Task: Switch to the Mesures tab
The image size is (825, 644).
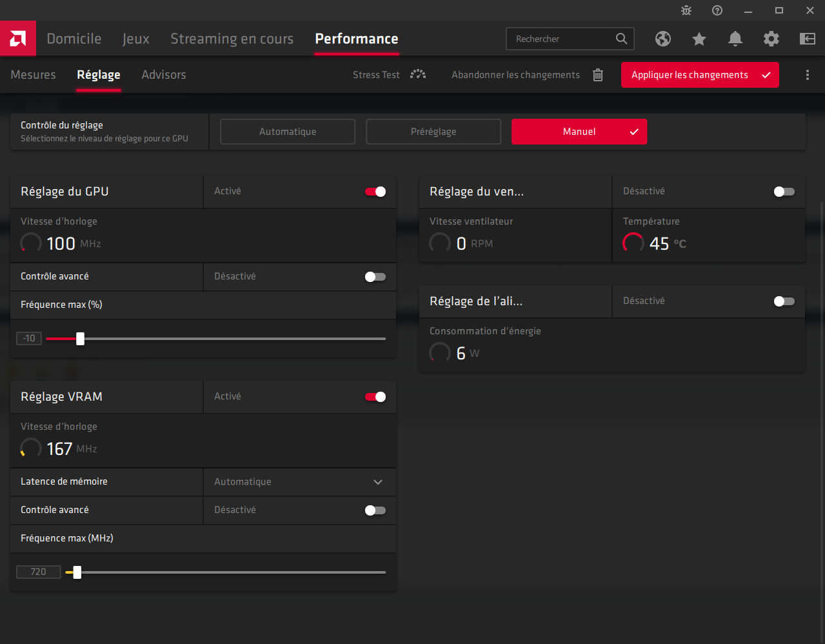Action: (x=34, y=75)
